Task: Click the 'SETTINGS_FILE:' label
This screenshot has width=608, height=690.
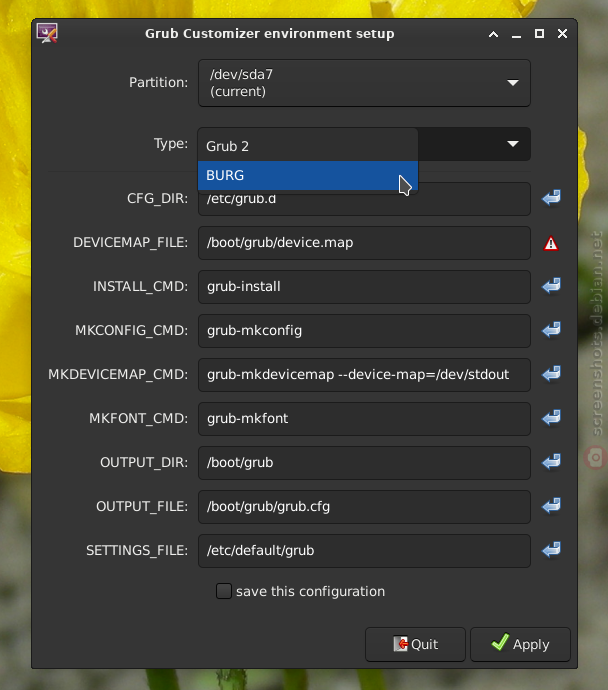Action: pyautogui.click(x=137, y=551)
